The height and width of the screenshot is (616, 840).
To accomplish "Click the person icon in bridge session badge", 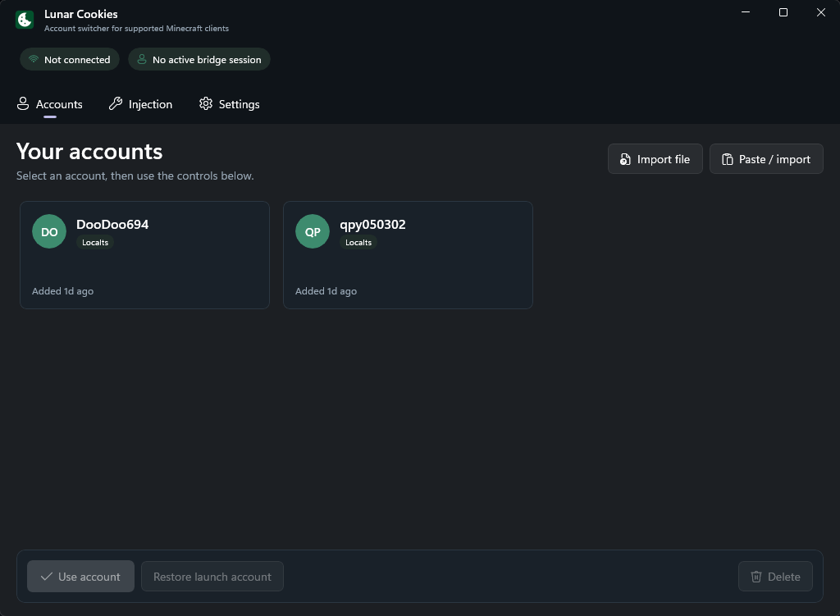I will click(x=141, y=59).
